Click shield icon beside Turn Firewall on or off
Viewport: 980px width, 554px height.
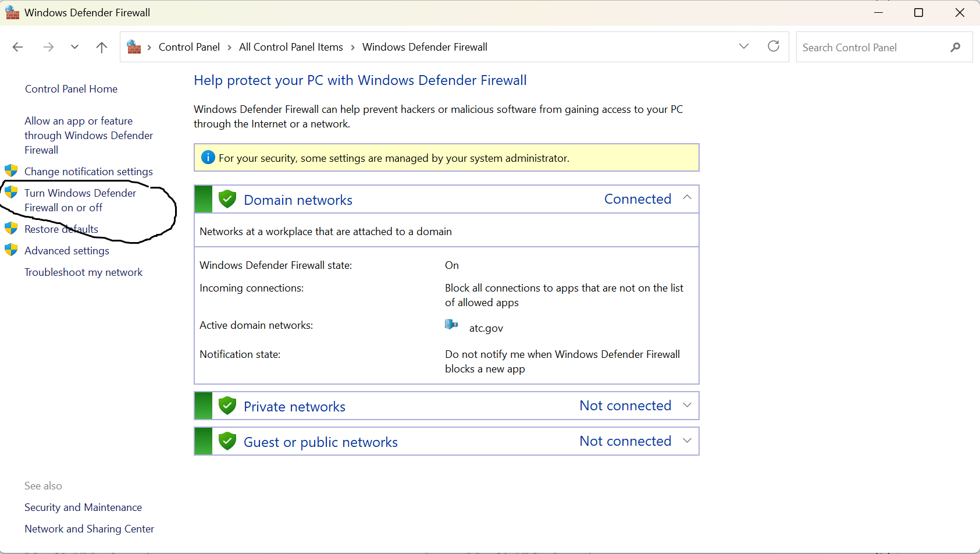coord(11,192)
